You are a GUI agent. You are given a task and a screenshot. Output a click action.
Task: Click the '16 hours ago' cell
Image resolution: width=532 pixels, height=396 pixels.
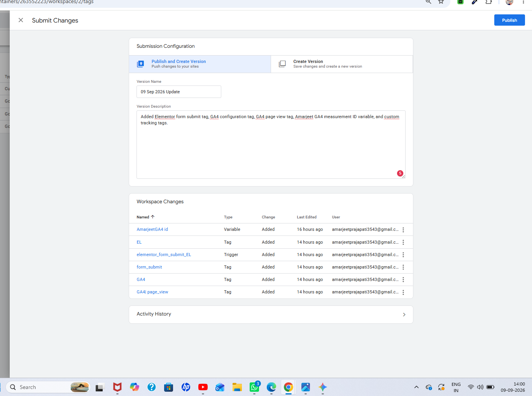tap(310, 229)
